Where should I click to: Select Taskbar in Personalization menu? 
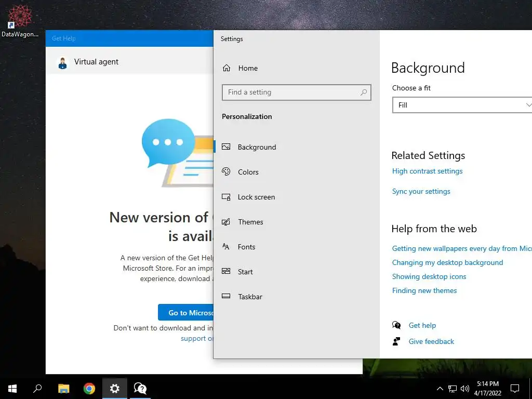pyautogui.click(x=250, y=297)
